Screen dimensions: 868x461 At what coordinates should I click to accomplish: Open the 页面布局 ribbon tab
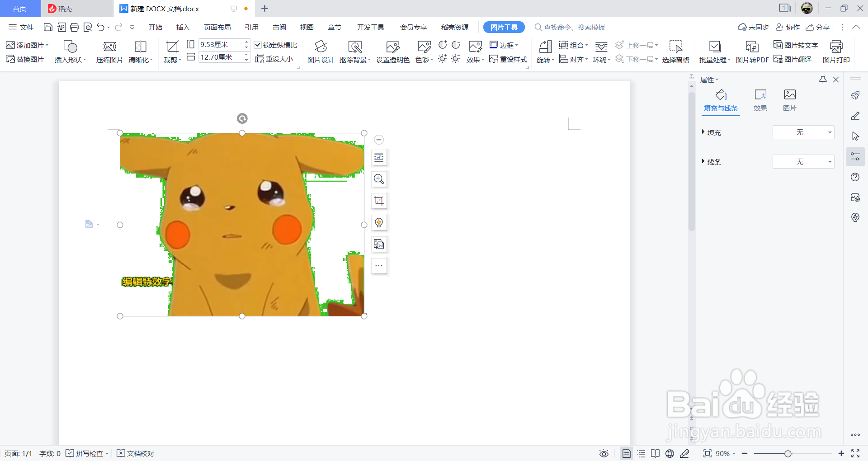pyautogui.click(x=217, y=27)
